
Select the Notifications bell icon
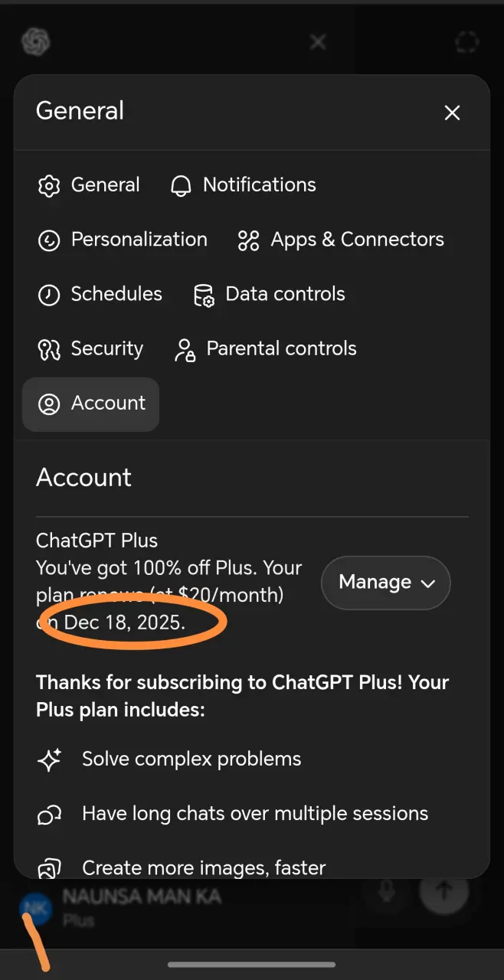click(x=181, y=185)
